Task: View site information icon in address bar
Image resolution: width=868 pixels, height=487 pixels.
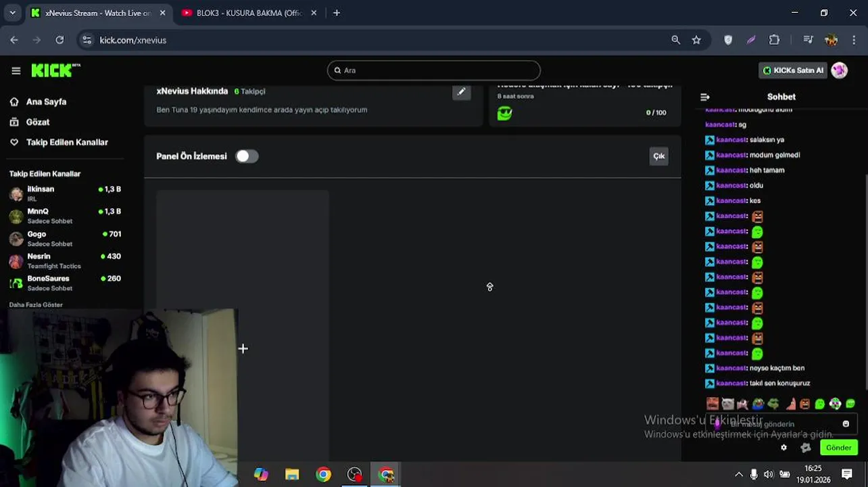Action: pyautogui.click(x=87, y=40)
